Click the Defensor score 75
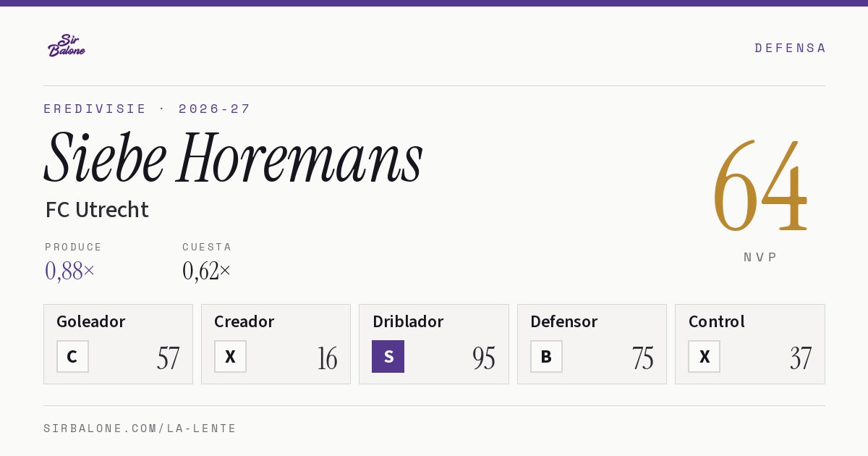 click(x=642, y=358)
